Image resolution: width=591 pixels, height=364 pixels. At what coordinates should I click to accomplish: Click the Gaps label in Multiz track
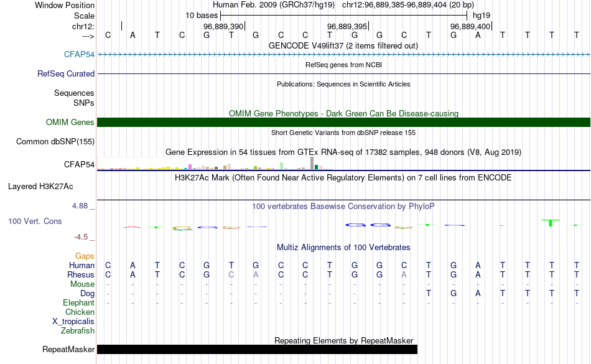pyautogui.click(x=85, y=256)
